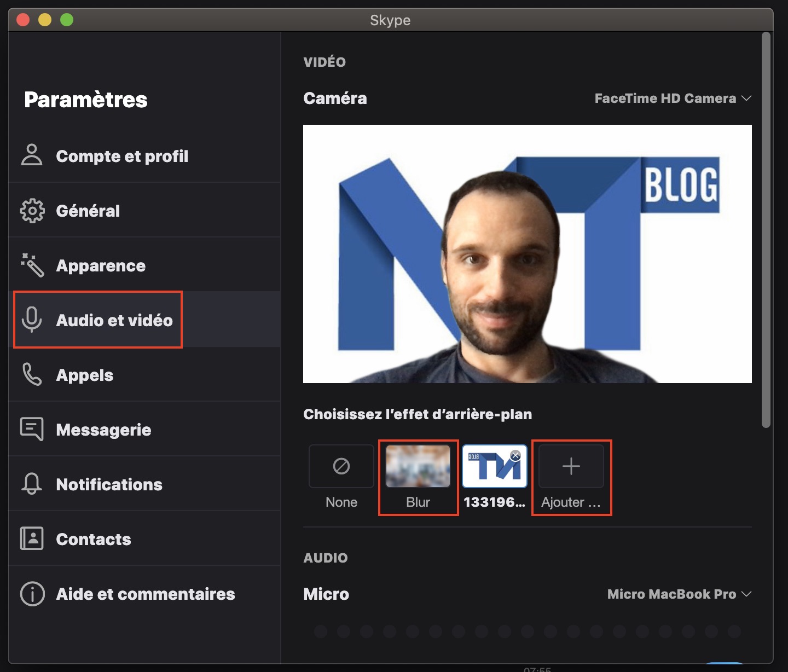Remove the custom background with its X badge

pos(515,455)
